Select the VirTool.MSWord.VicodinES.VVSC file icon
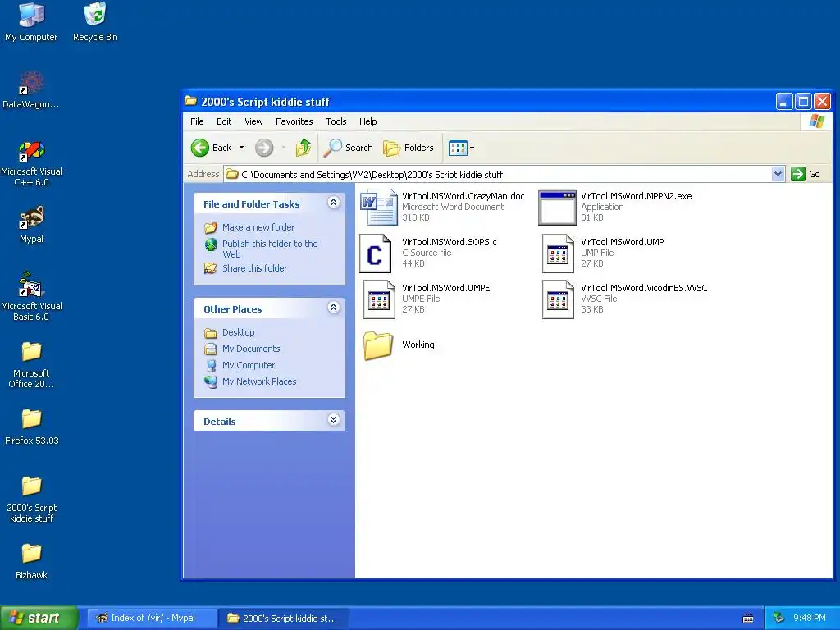Screen dimensions: 840x630 [x=558, y=299]
